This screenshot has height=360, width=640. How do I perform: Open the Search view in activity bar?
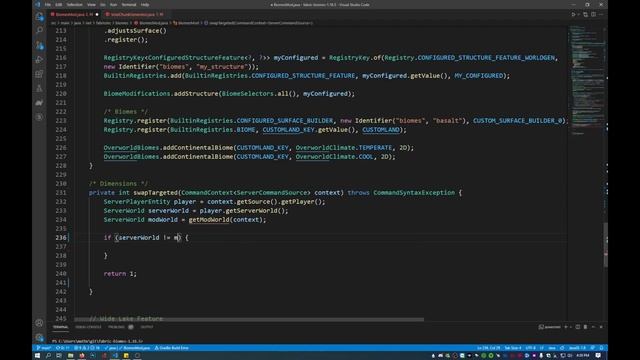coord(39,31)
